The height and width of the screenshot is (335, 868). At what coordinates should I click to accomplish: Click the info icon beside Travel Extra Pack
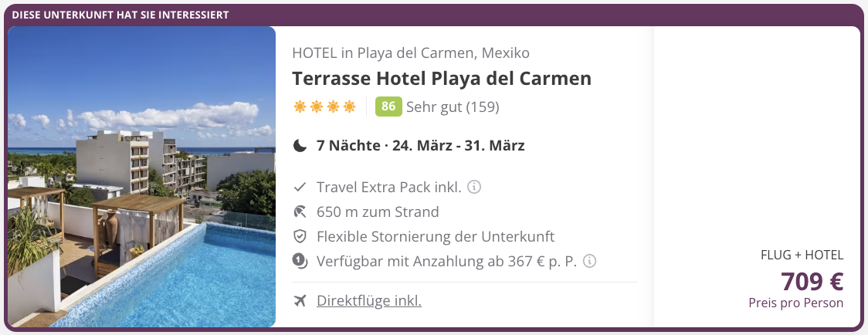(x=475, y=187)
